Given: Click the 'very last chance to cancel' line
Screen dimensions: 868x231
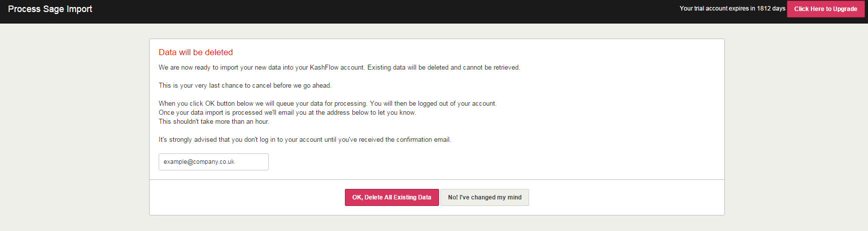Looking at the screenshot, I should click(x=245, y=86).
